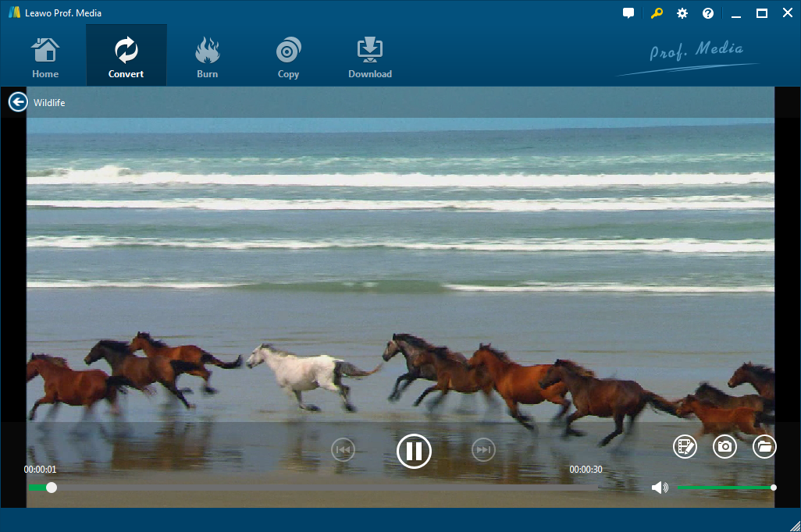Open the snapshot folder icon

click(x=764, y=447)
